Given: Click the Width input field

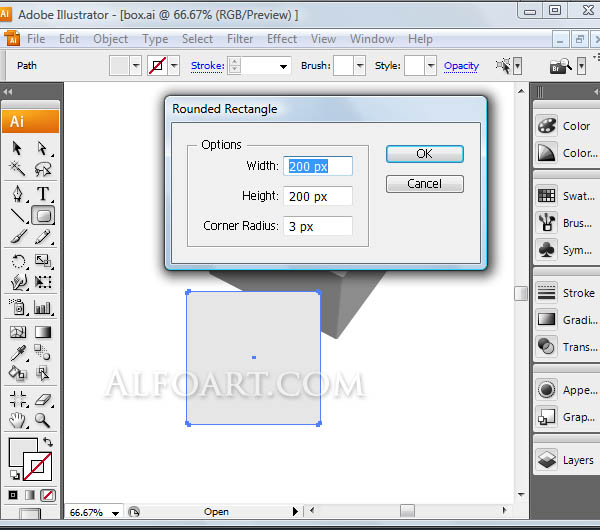Looking at the screenshot, I should pos(318,166).
